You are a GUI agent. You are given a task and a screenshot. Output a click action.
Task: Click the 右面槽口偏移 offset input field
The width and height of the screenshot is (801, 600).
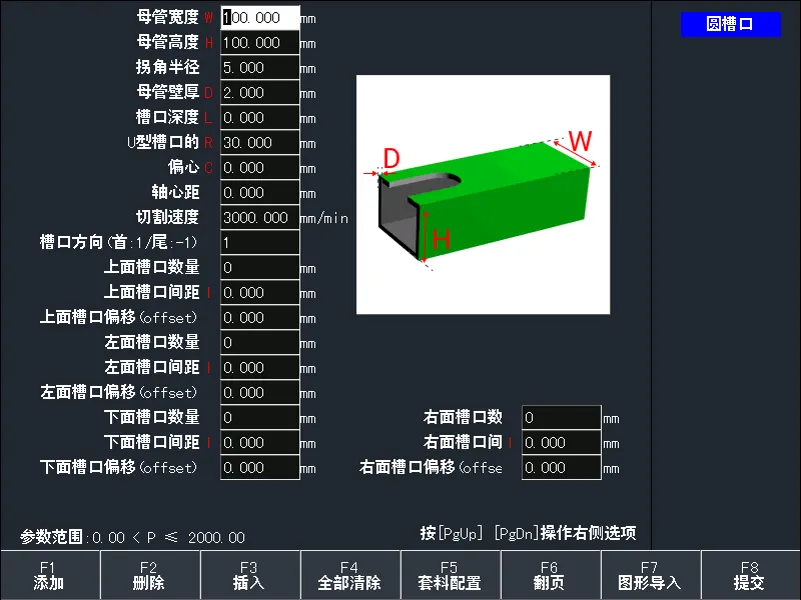coord(561,468)
